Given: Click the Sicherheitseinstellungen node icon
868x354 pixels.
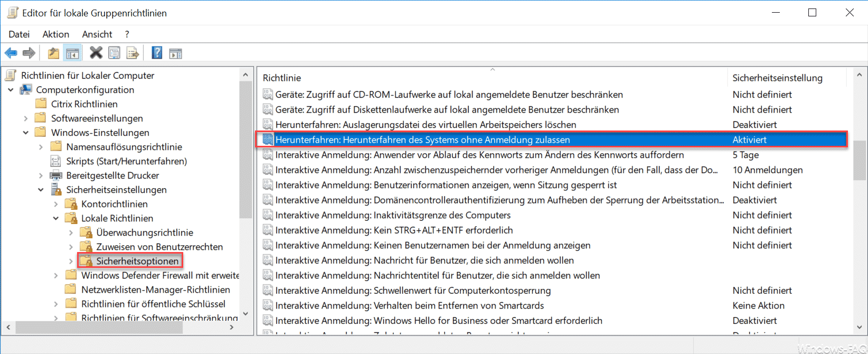Looking at the screenshot, I should pos(56,190).
